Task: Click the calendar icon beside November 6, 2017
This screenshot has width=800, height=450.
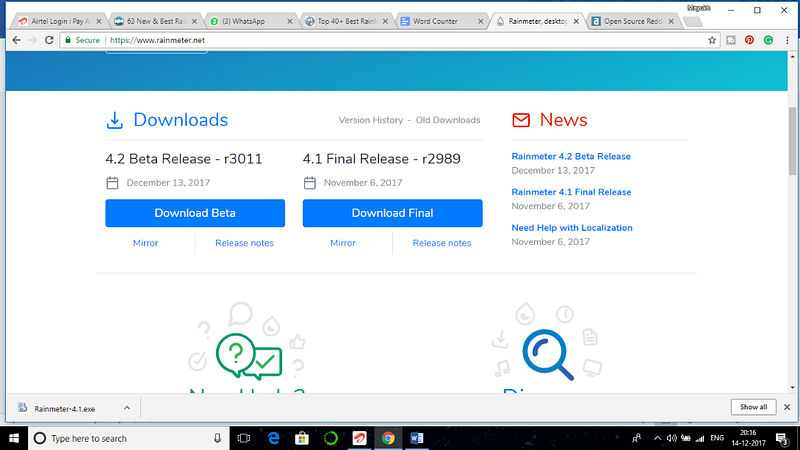Action: tap(310, 183)
